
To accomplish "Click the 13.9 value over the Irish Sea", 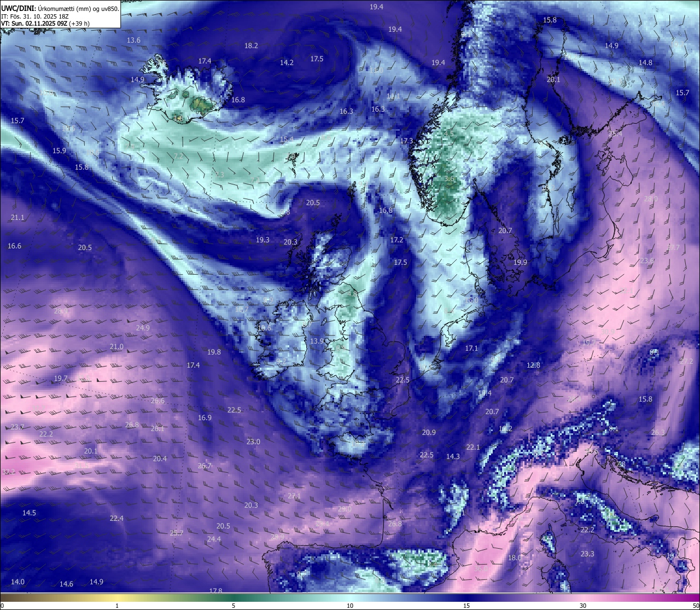I will (x=317, y=341).
